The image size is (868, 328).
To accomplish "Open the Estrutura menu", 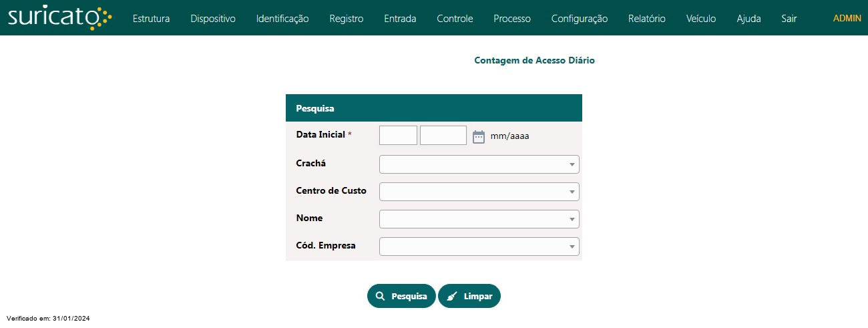I will (151, 19).
